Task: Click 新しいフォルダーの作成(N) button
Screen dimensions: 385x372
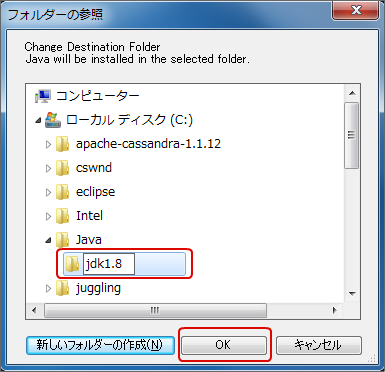Action: coord(100,345)
